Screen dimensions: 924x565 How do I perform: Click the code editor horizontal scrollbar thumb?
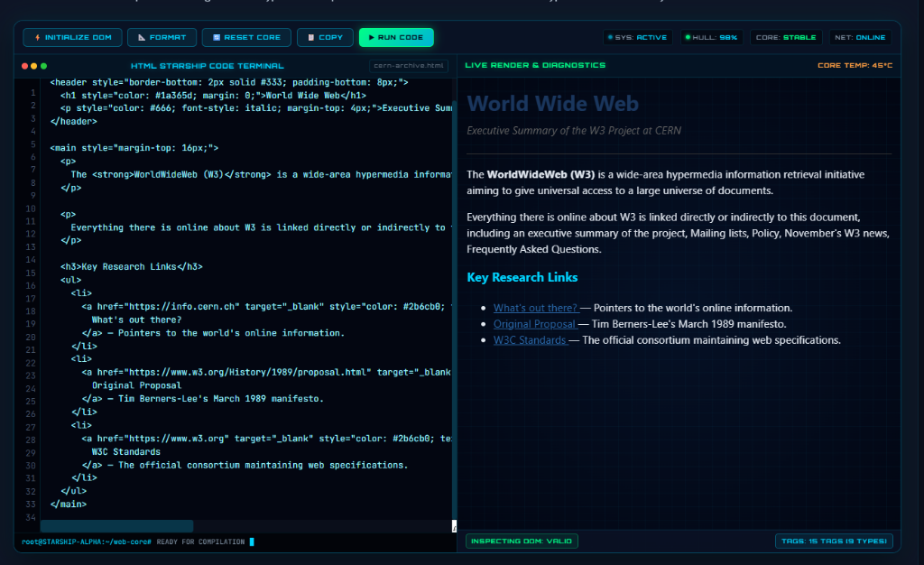click(x=116, y=525)
